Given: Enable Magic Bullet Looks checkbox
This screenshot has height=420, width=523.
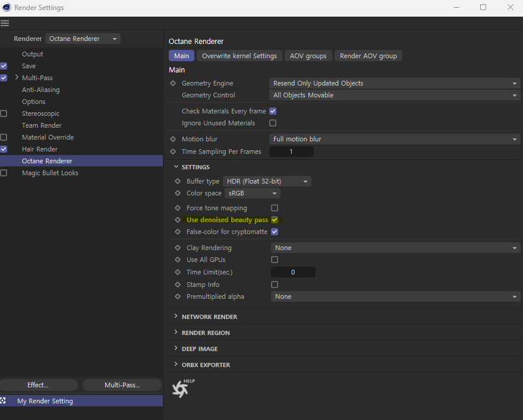Looking at the screenshot, I should click(4, 173).
